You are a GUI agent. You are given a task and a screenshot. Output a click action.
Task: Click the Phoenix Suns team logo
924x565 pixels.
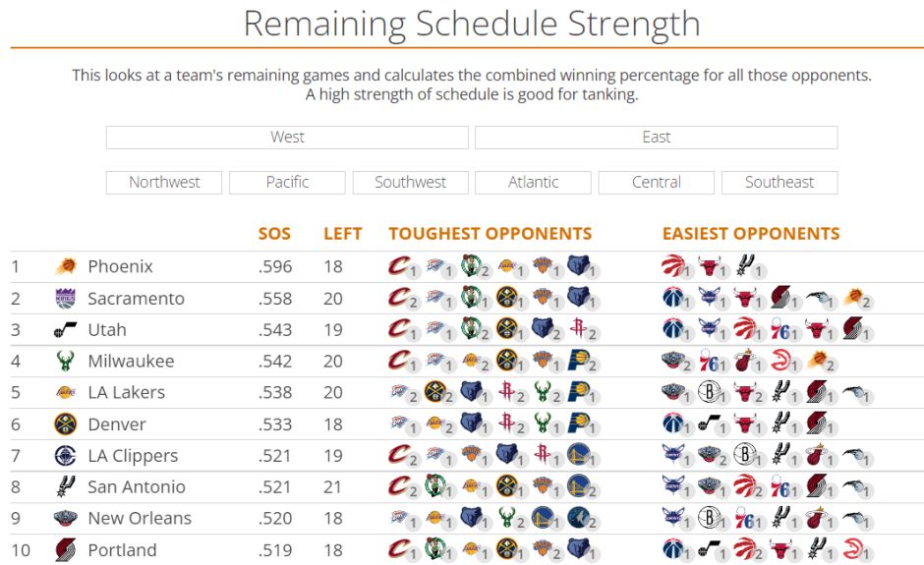pyautogui.click(x=66, y=266)
